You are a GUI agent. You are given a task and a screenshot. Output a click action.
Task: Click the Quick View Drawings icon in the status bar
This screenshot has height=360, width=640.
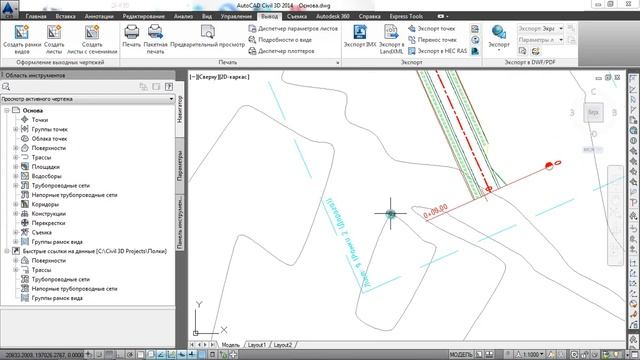tap(489, 355)
